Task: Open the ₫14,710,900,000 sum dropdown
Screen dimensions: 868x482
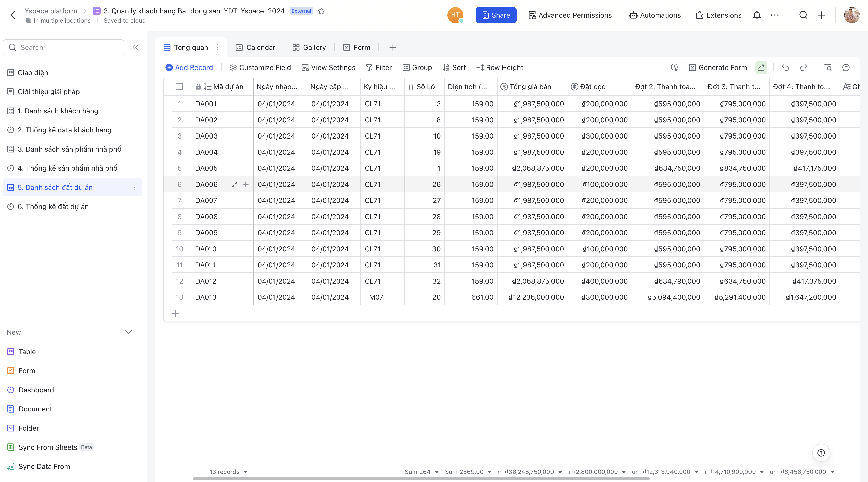Action: (x=734, y=471)
